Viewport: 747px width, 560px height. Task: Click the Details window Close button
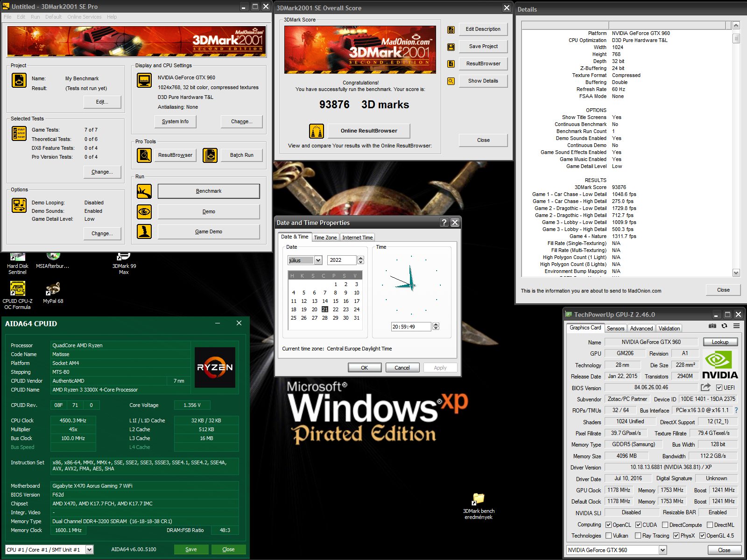(x=723, y=290)
